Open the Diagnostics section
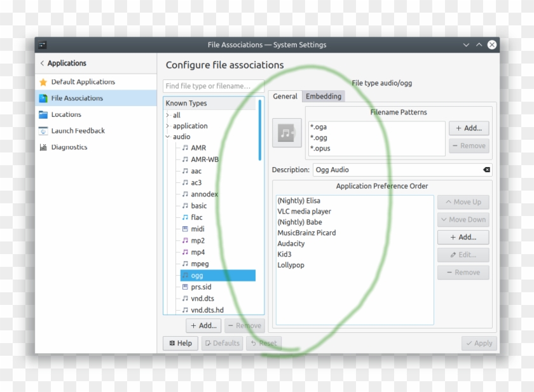 tap(43, 147)
